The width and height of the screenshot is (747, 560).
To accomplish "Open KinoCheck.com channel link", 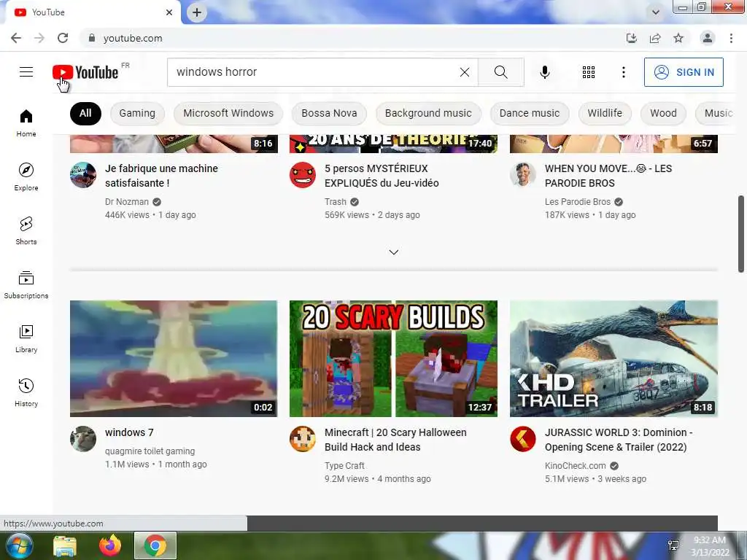I will pos(575,466).
